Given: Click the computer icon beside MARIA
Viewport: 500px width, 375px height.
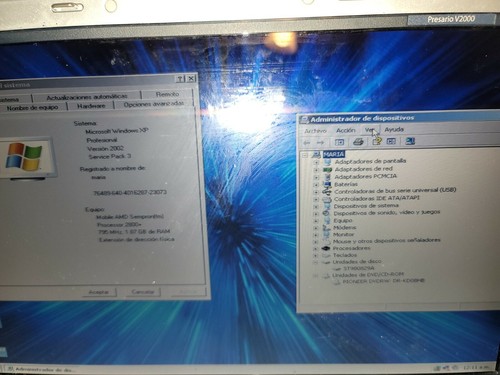Looking at the screenshot, I should pyautogui.click(x=316, y=154).
